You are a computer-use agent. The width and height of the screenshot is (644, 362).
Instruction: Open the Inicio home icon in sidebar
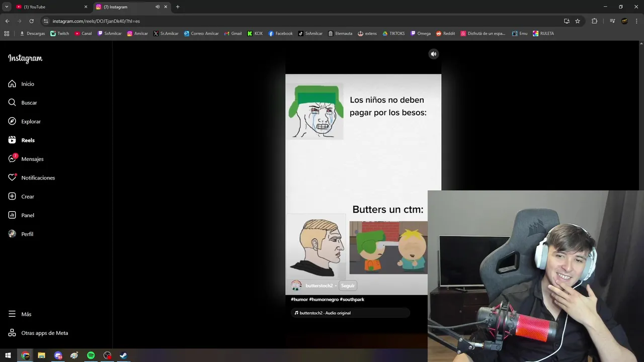point(12,84)
